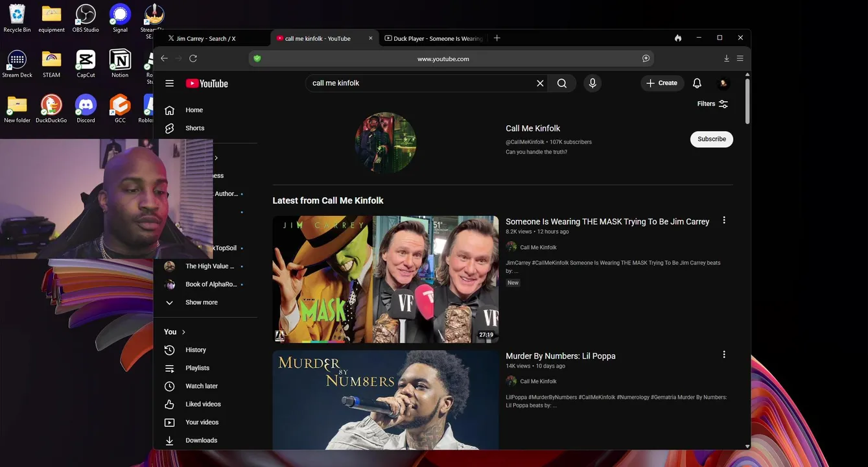
Task: Play the Murder By Numbers thumbnail
Action: click(x=385, y=400)
